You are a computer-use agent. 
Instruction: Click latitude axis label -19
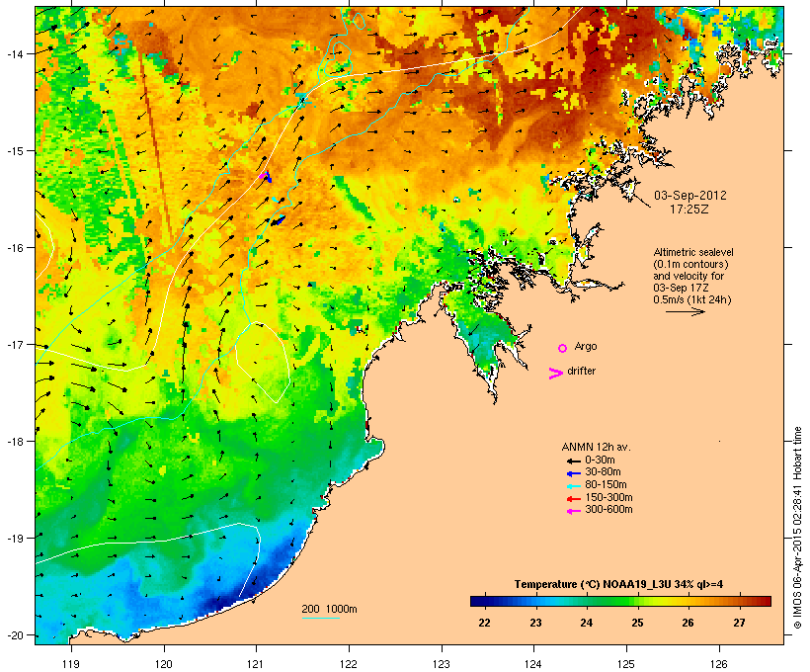tap(14, 539)
